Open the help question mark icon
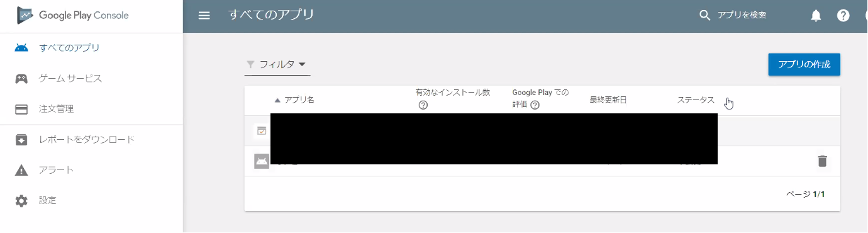The width and height of the screenshot is (868, 233). [x=843, y=16]
